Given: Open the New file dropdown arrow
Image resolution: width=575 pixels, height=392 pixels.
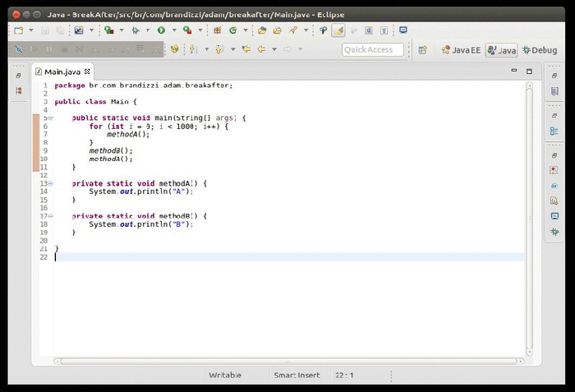Looking at the screenshot, I should pyautogui.click(x=30, y=30).
